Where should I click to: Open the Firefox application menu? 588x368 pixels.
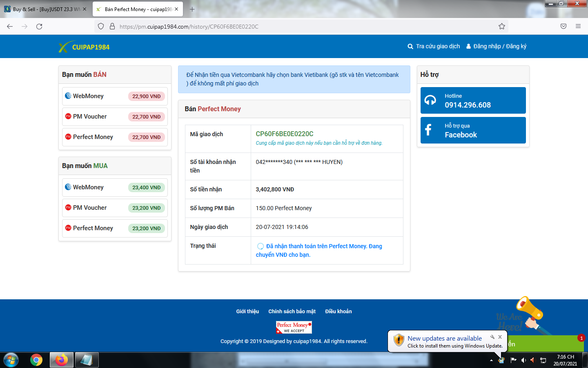(578, 27)
